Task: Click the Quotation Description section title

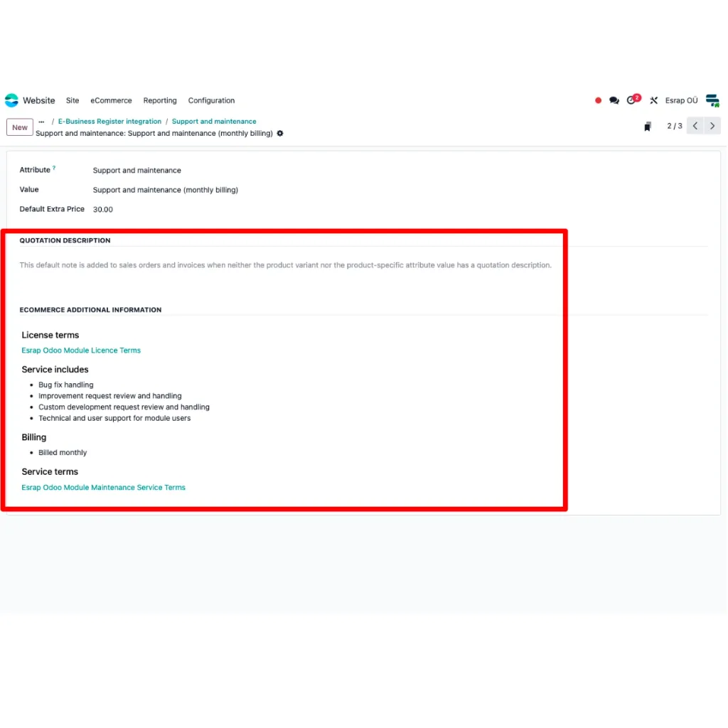Action: tap(65, 240)
